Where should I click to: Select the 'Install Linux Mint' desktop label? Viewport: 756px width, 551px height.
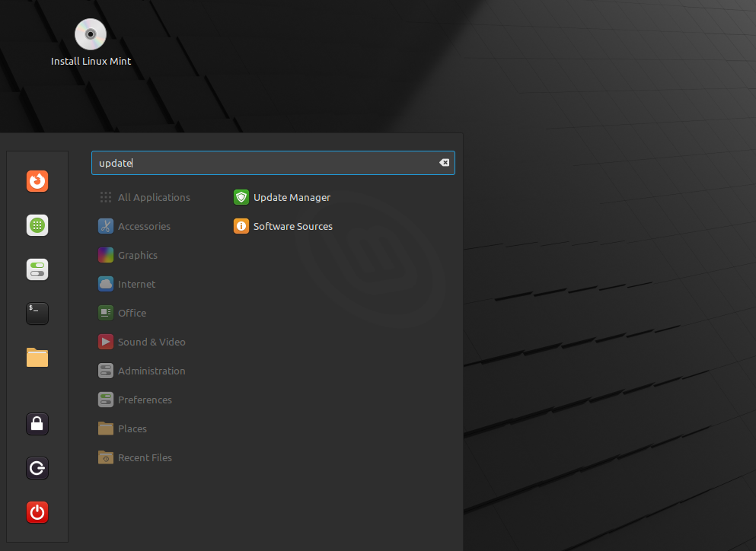[91, 61]
